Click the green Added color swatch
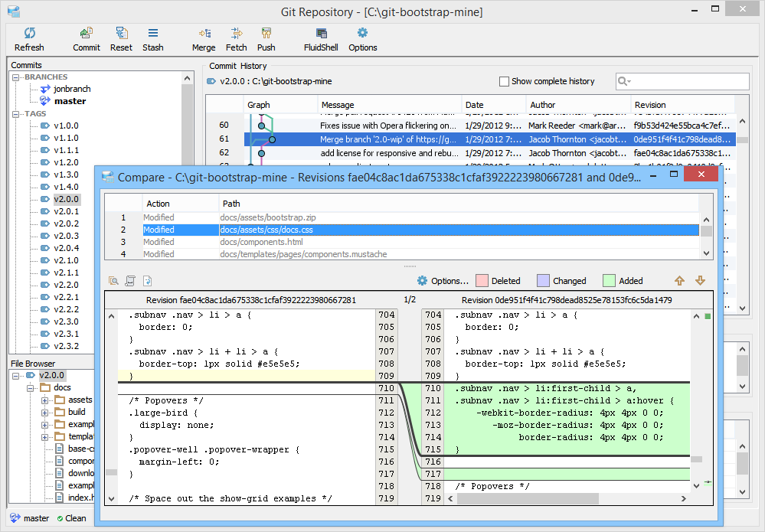 (610, 281)
